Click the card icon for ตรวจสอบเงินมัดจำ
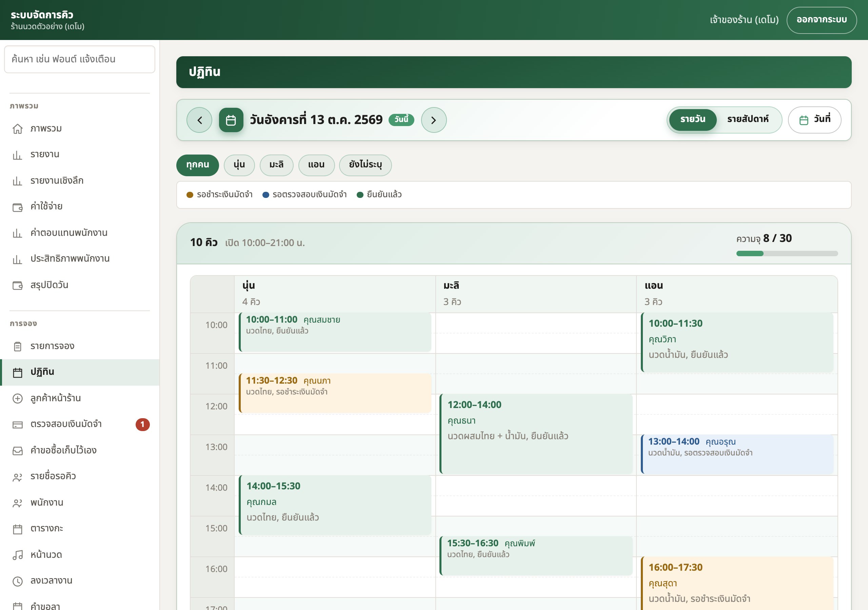Screen dimensions: 868x610 pyautogui.click(x=17, y=424)
